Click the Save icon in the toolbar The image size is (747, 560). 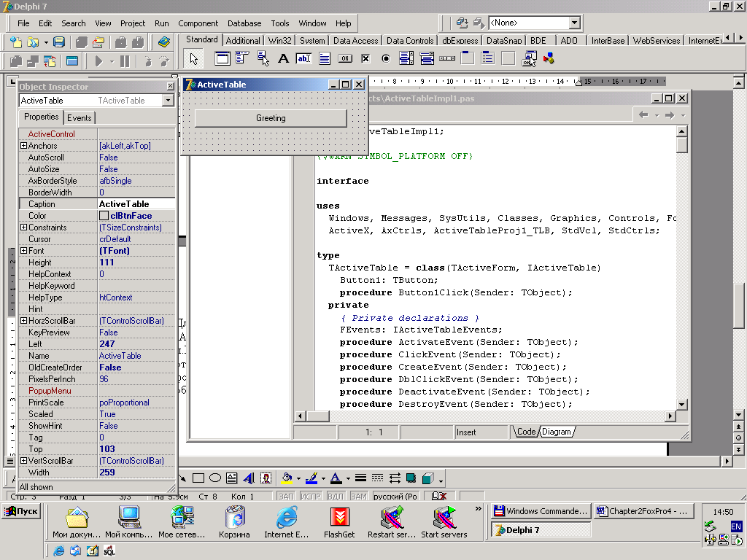click(x=59, y=42)
